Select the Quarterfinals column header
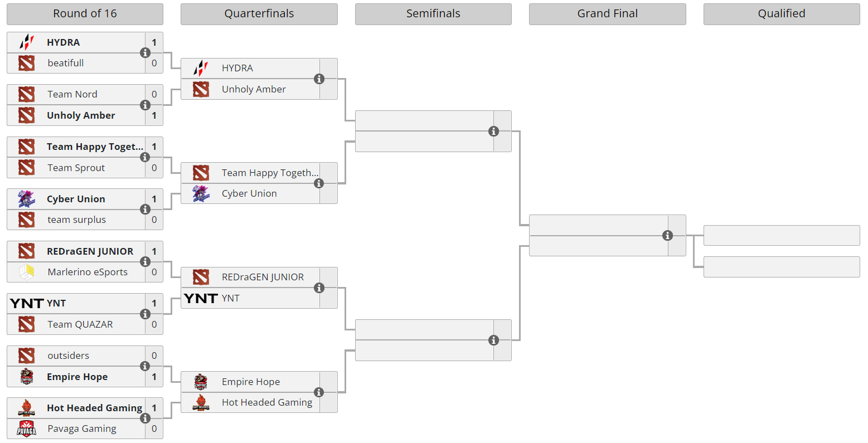Screen dimensions: 868x443 pos(259,14)
